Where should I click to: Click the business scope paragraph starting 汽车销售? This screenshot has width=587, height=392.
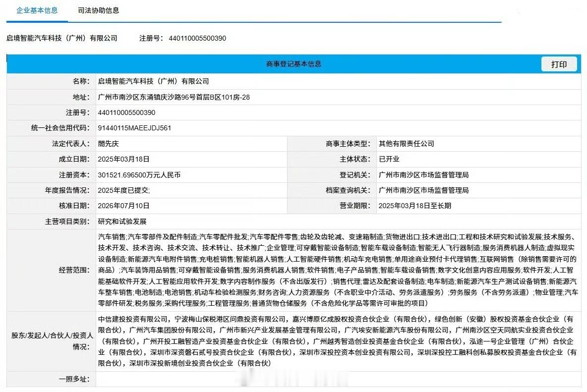pyautogui.click(x=338, y=270)
